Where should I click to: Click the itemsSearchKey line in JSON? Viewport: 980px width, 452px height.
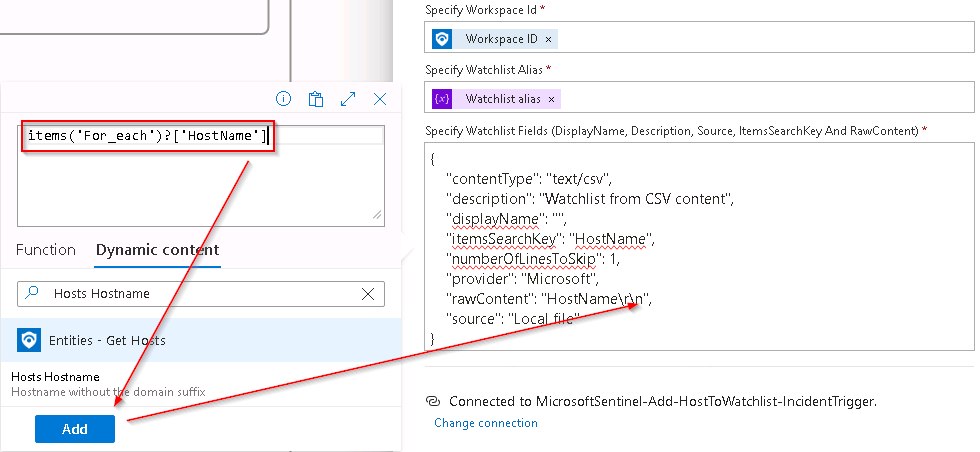click(x=550, y=239)
